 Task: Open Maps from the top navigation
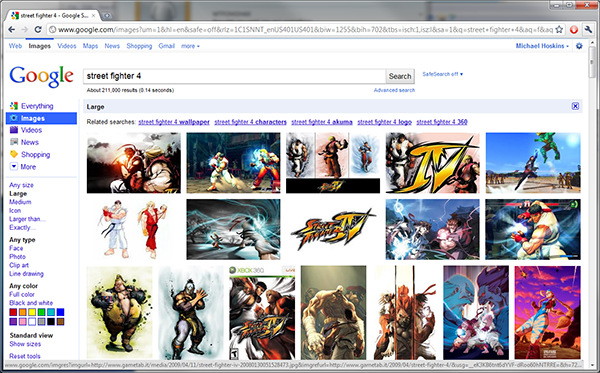(90, 46)
